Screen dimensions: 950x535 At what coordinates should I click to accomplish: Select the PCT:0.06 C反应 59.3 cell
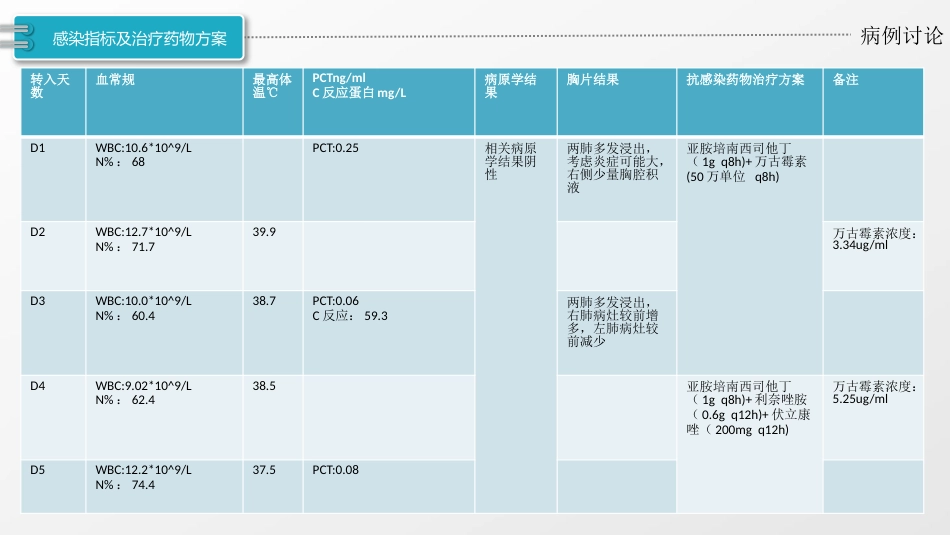tap(388, 333)
